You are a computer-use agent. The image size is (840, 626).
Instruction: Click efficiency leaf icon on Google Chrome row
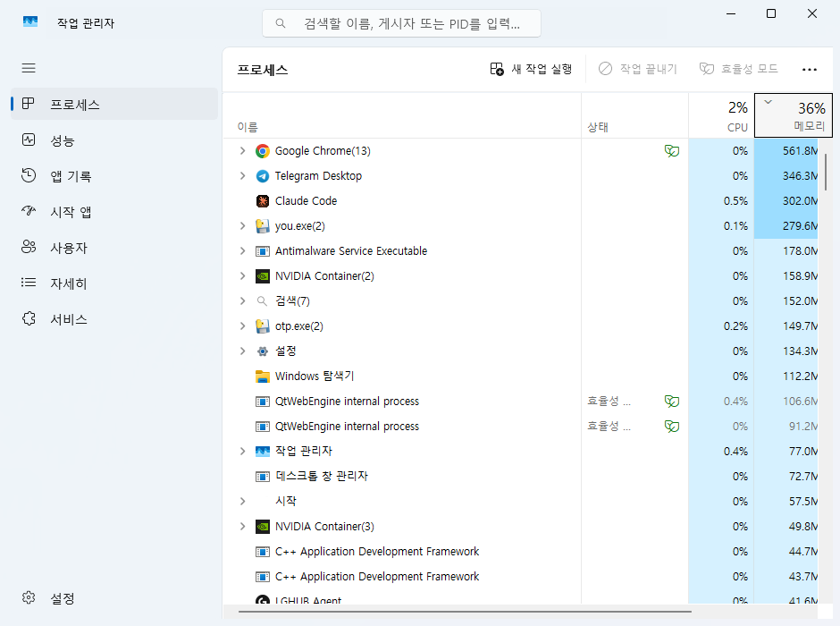click(x=672, y=151)
